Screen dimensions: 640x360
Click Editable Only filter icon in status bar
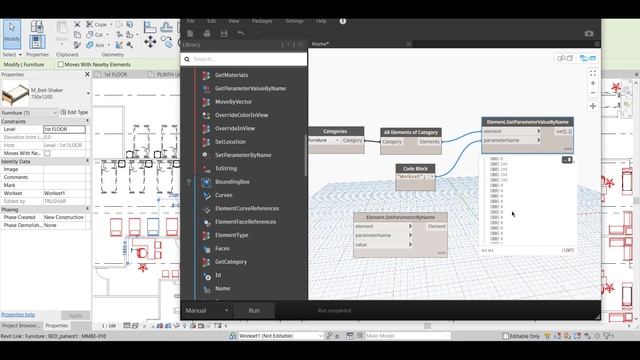(x=548, y=336)
